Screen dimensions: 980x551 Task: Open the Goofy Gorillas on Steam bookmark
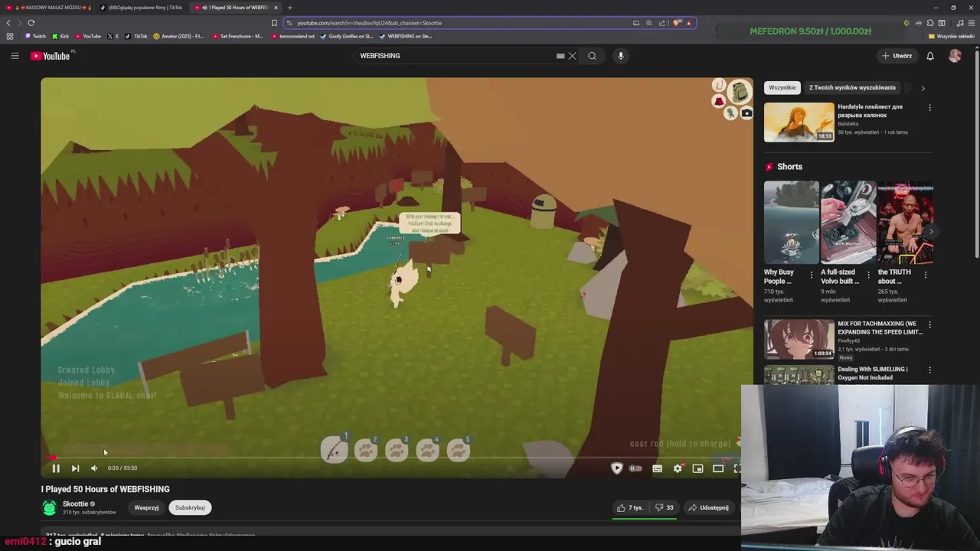pos(347,36)
